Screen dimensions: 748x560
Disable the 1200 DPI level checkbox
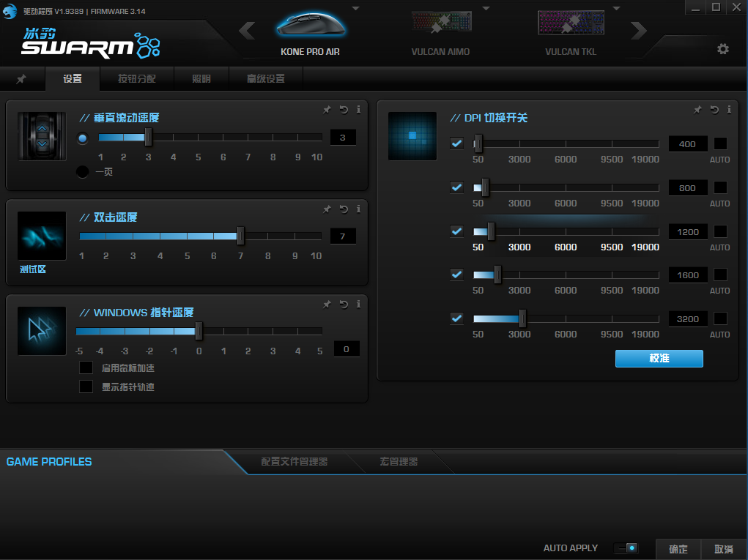457,231
